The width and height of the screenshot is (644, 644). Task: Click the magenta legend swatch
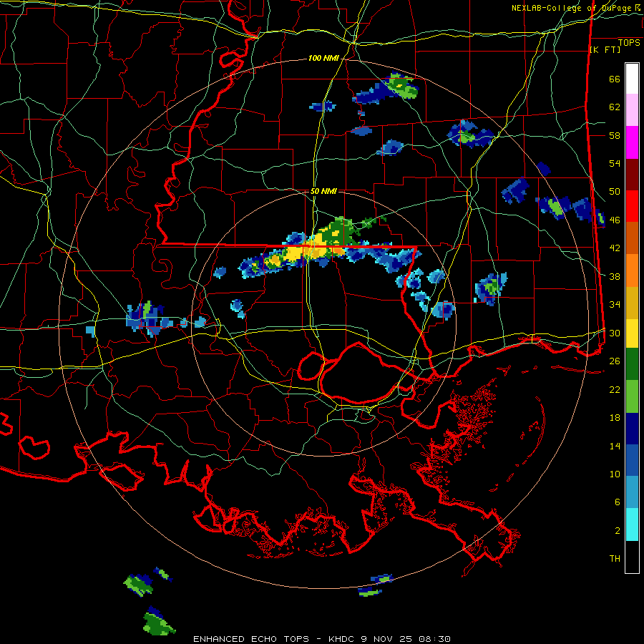(x=632, y=142)
